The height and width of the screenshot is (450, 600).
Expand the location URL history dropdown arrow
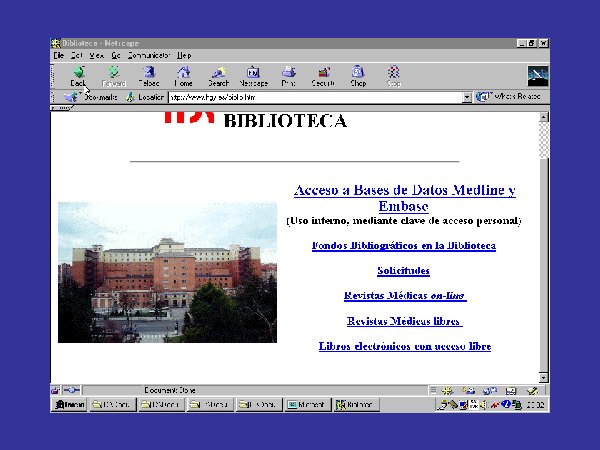tap(467, 98)
